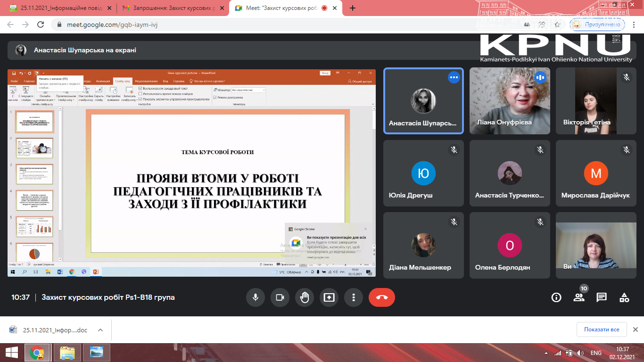Click the Призупинено profile button

tap(597, 25)
